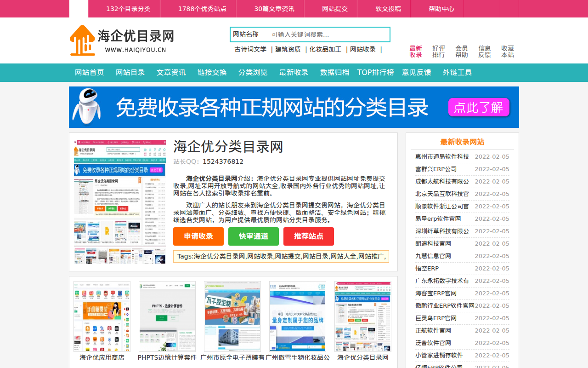
Task: Click the green 快审通道 button
Action: pyautogui.click(x=254, y=236)
